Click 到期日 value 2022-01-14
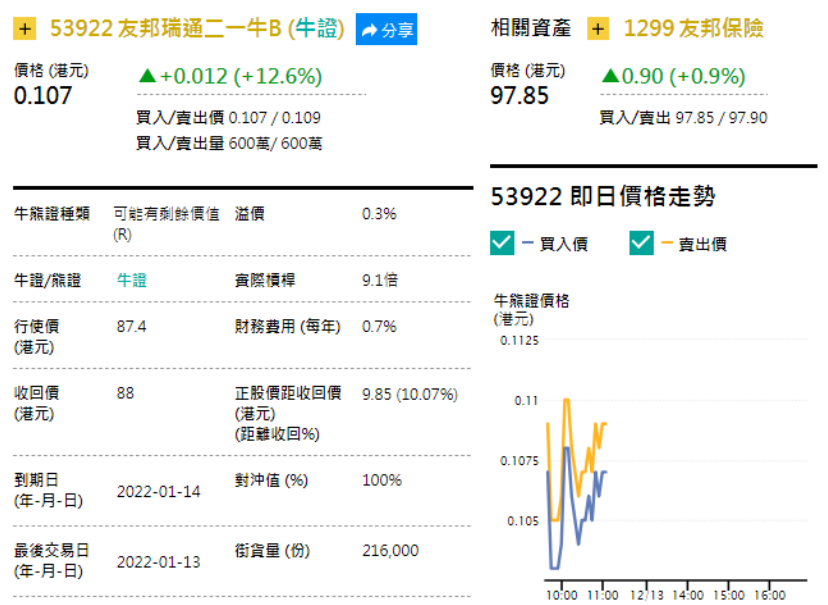The width and height of the screenshot is (828, 605). pyautogui.click(x=158, y=491)
